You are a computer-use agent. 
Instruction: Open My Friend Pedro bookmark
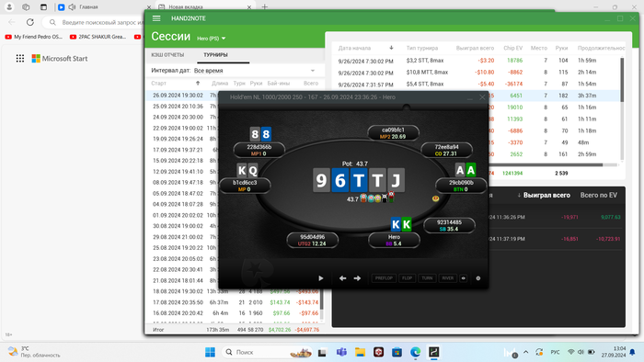[34, 37]
